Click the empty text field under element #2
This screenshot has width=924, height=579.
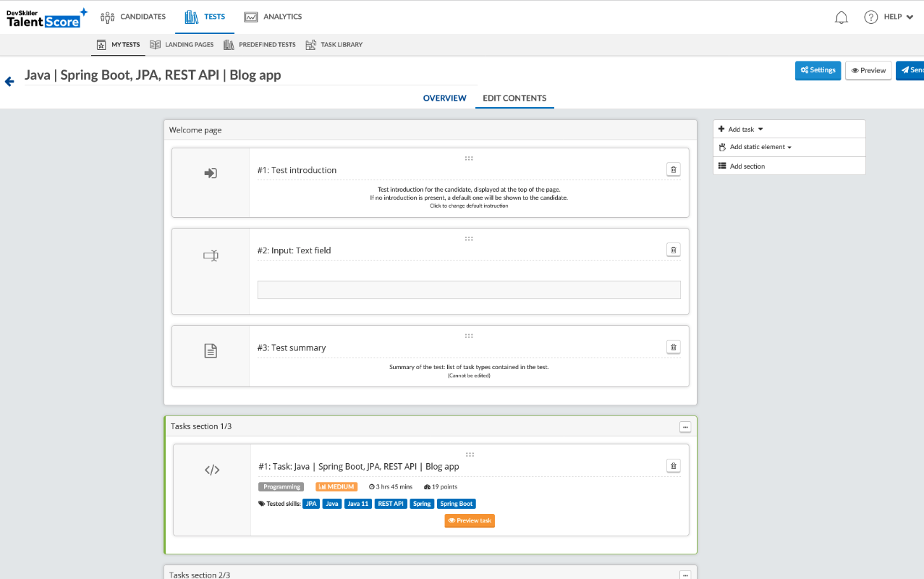[x=469, y=289]
